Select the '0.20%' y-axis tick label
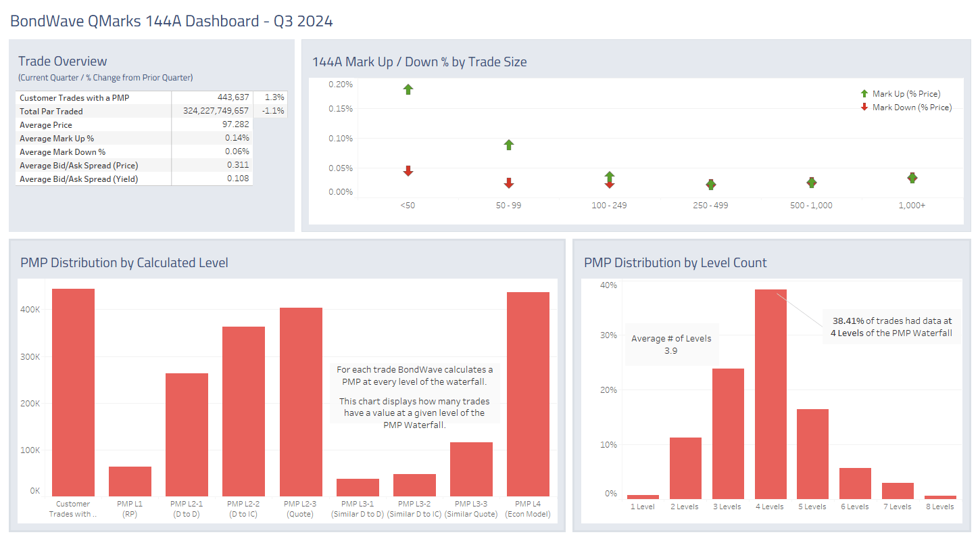 coord(341,85)
